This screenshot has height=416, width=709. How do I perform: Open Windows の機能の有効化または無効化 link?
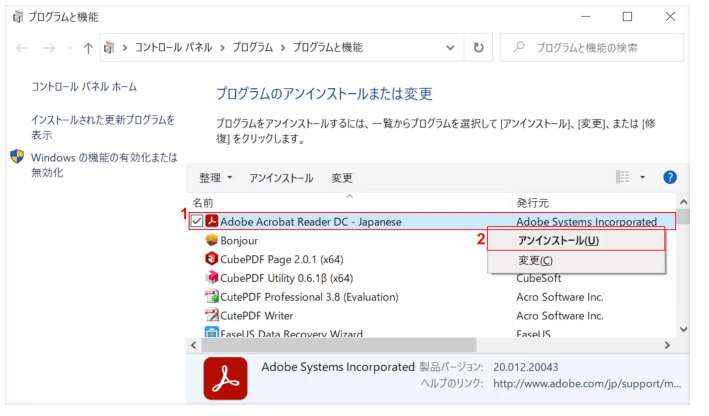click(x=103, y=165)
